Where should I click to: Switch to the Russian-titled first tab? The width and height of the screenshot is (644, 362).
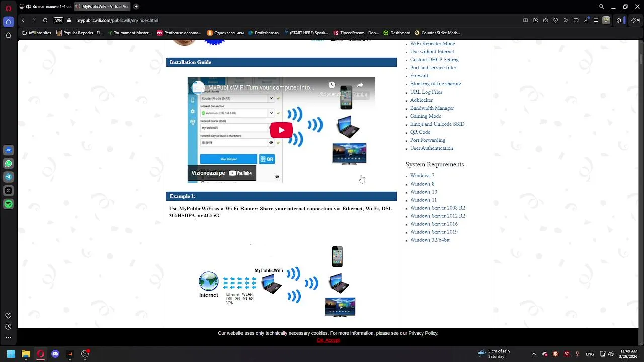[x=45, y=7]
